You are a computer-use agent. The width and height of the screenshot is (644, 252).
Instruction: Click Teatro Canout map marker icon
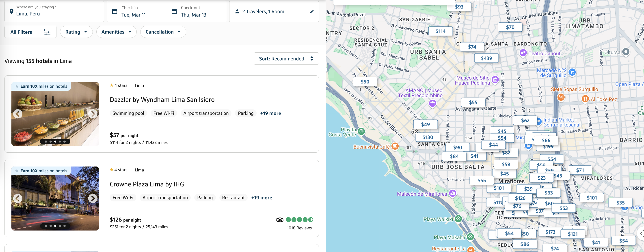pyautogui.click(x=523, y=53)
